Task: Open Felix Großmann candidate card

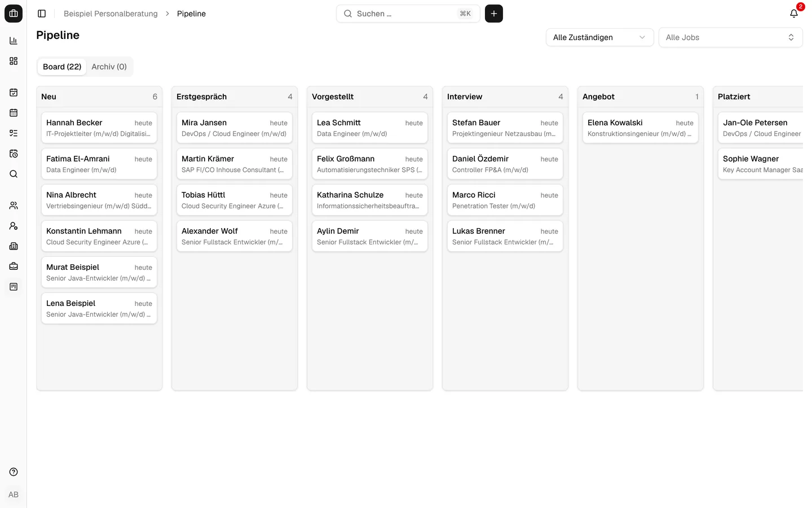Action: [x=370, y=164]
